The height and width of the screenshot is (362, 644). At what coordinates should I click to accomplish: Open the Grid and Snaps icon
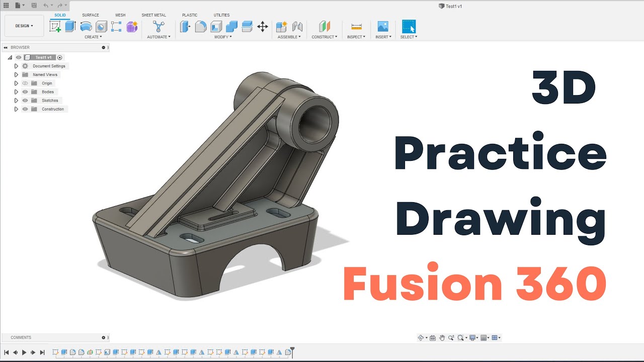[x=484, y=338]
